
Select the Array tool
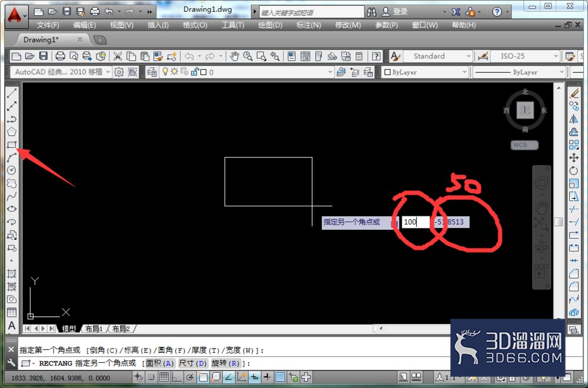pos(574,145)
